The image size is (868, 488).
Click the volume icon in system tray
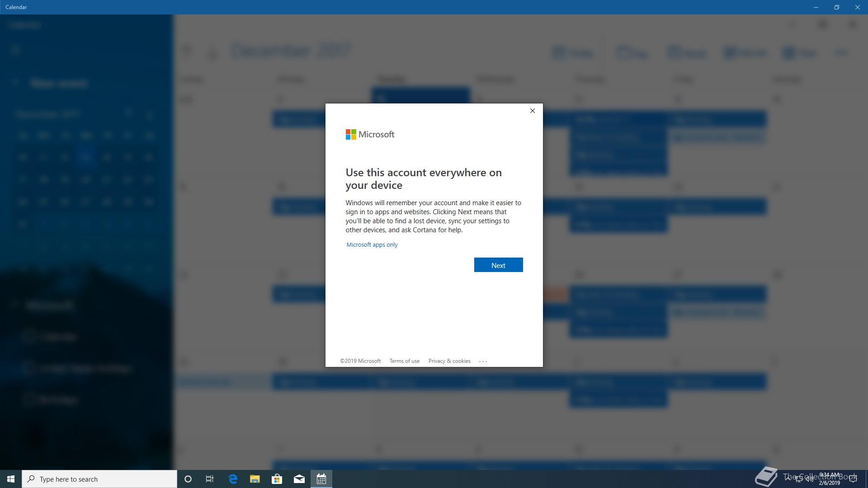[809, 479]
